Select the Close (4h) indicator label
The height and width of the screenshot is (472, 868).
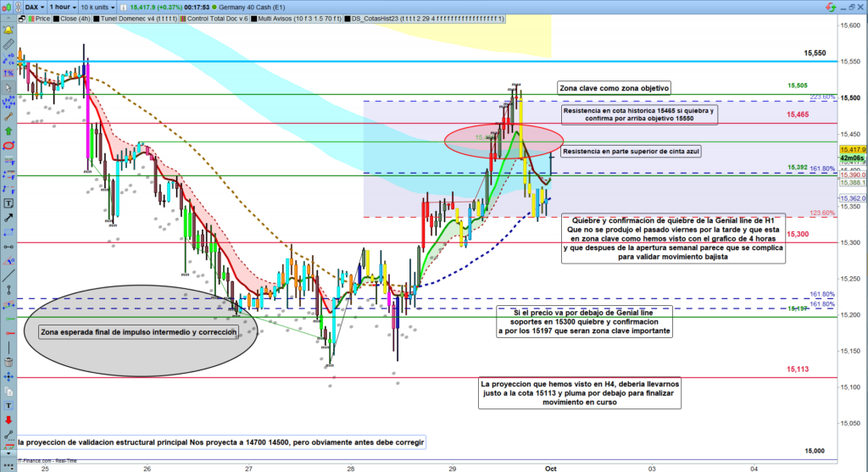pos(70,16)
